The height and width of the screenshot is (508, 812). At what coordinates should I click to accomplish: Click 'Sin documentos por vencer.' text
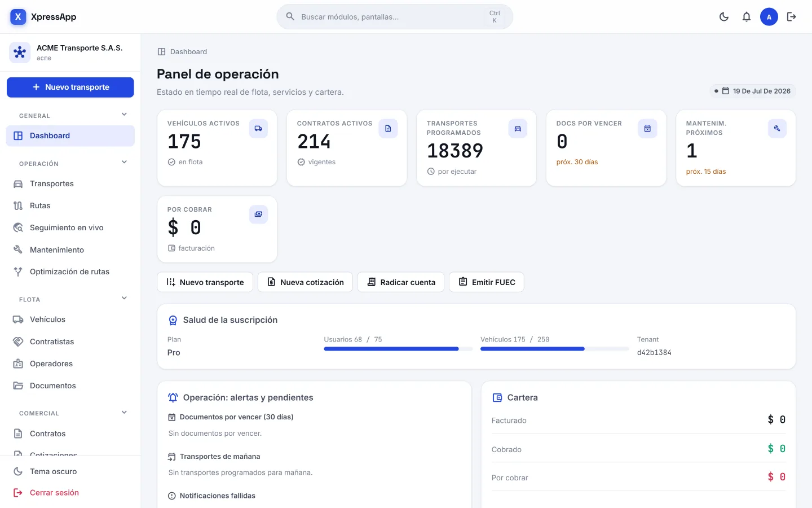point(215,433)
